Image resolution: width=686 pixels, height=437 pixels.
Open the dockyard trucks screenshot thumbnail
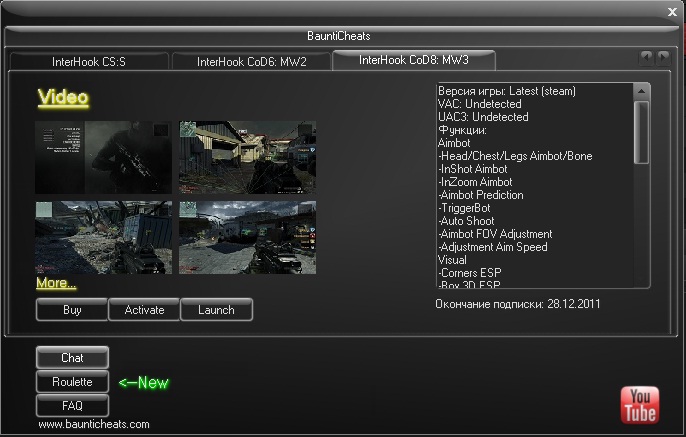coord(248,238)
